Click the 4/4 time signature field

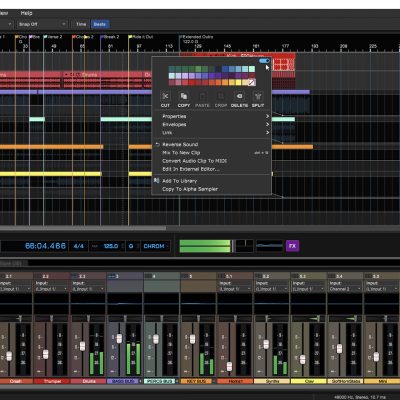pyautogui.click(x=79, y=246)
